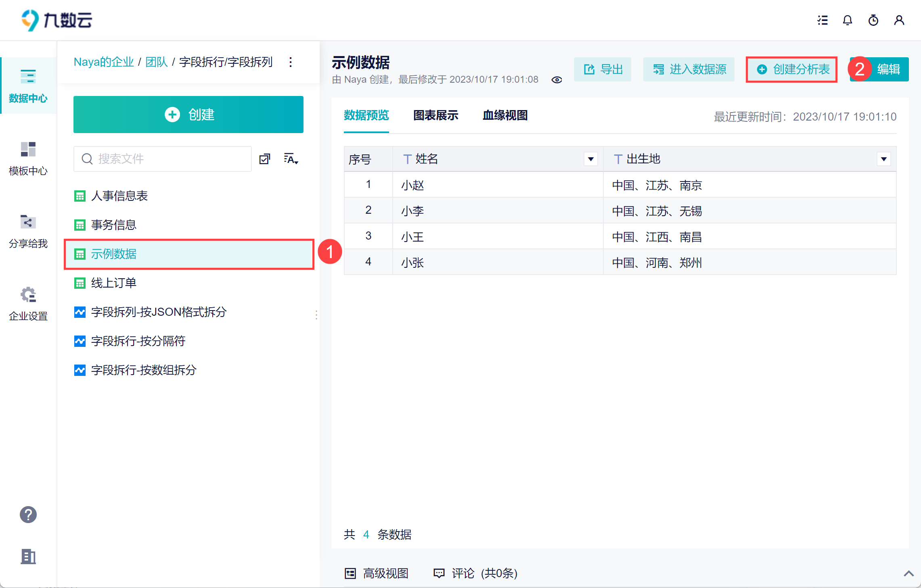The image size is (921, 588).
Task: Open the help question mark icon
Action: point(28,515)
